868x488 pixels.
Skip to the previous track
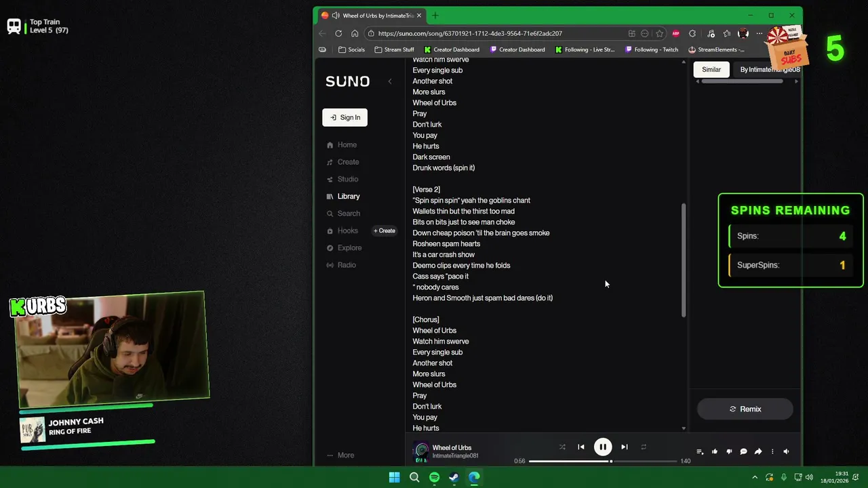[580, 447]
